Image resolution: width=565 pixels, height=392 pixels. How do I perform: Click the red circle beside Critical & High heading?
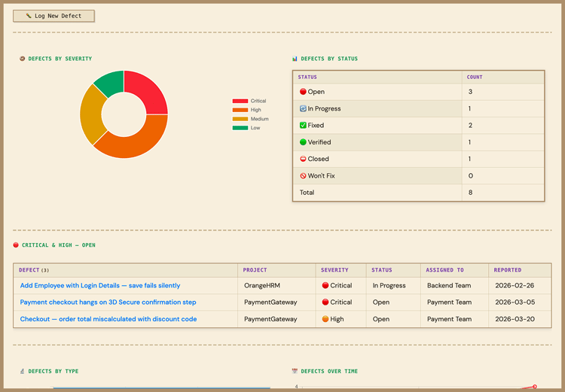coord(16,245)
